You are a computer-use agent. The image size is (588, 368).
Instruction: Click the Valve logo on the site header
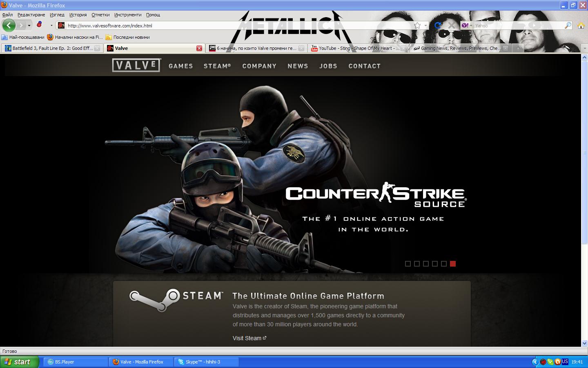(136, 65)
